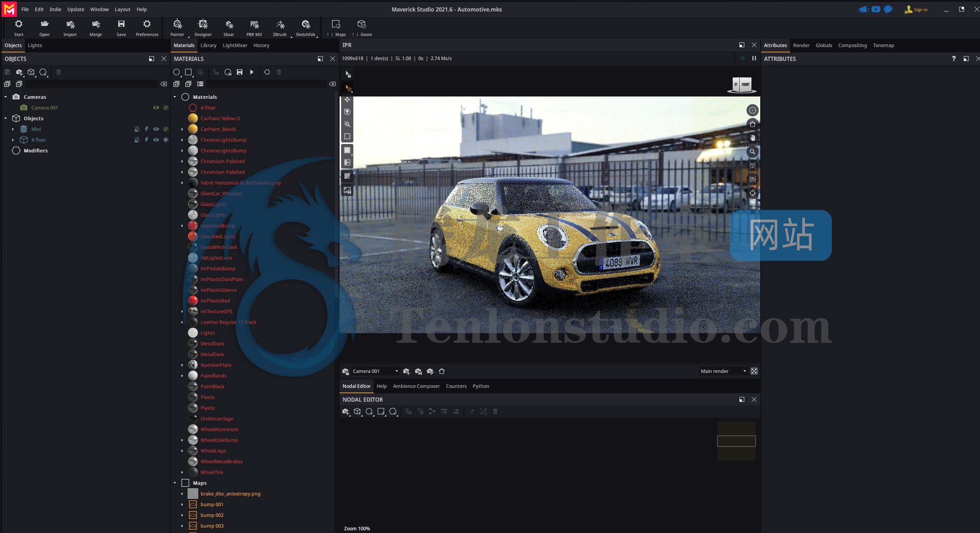Click the Sign in link
Image resolution: width=980 pixels, height=533 pixels.
pyautogui.click(x=916, y=10)
